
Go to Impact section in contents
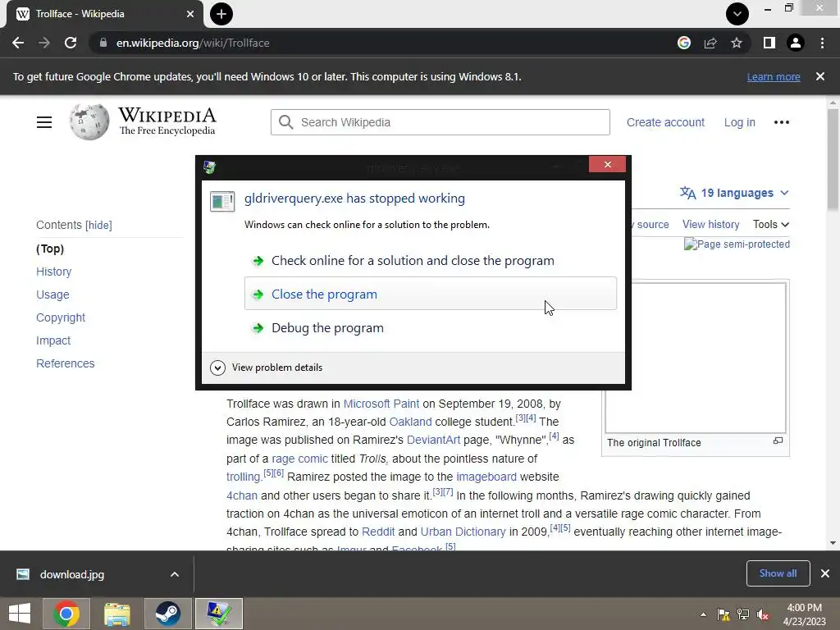coord(53,340)
